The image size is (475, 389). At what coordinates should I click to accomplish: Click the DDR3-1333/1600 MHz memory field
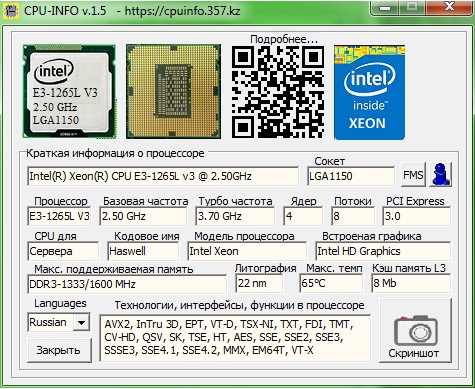[x=127, y=284]
